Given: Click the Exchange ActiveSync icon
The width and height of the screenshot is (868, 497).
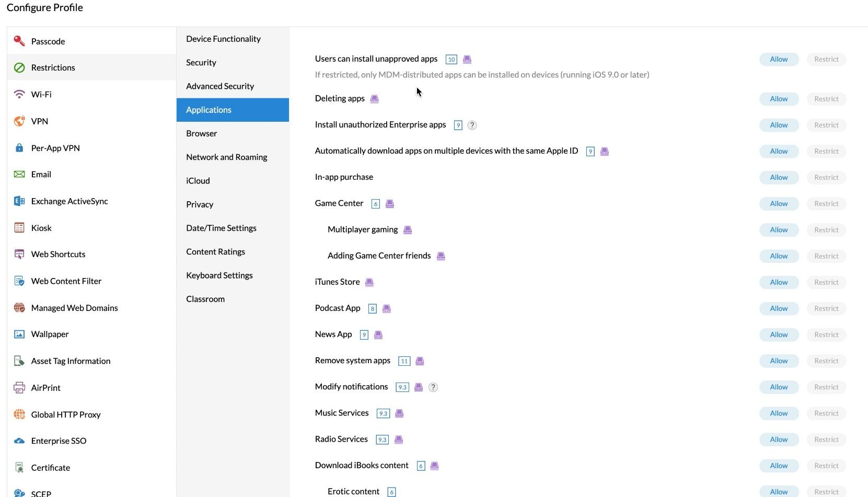Looking at the screenshot, I should [x=19, y=201].
